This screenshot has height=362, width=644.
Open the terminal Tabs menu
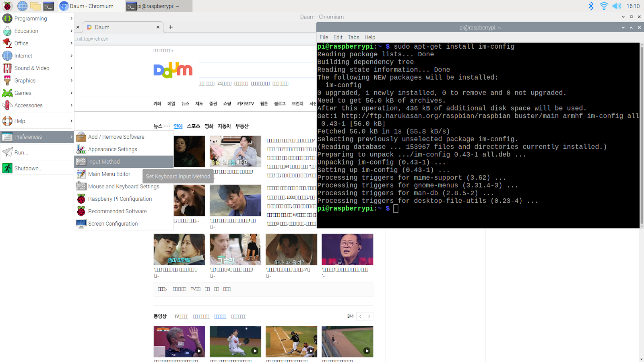pos(353,37)
